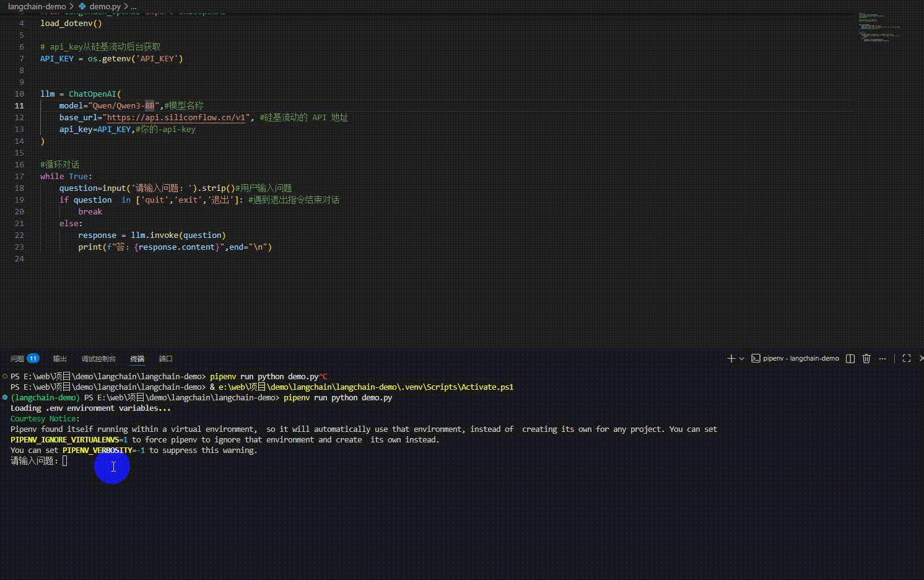The width and height of the screenshot is (924, 580).
Task: Click the terminal input prompt 请输入问题
Action: 35,461
